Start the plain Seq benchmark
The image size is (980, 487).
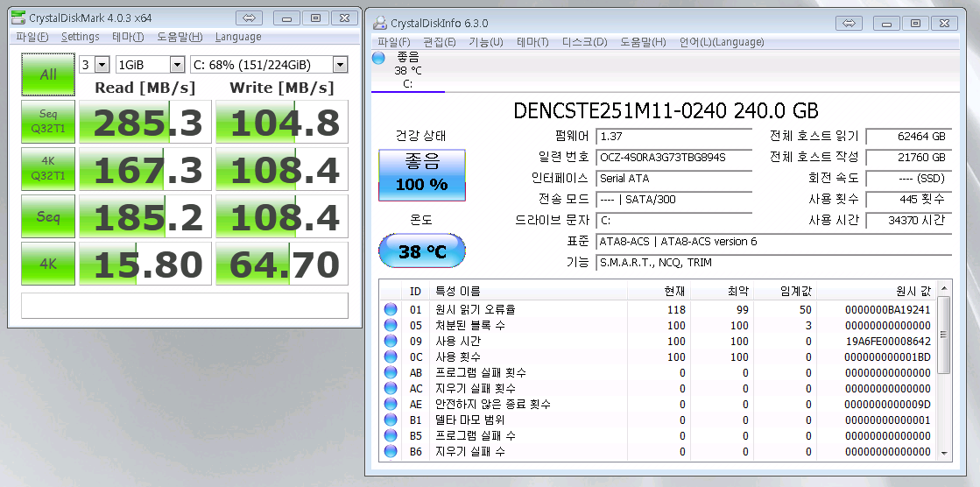coord(48,216)
